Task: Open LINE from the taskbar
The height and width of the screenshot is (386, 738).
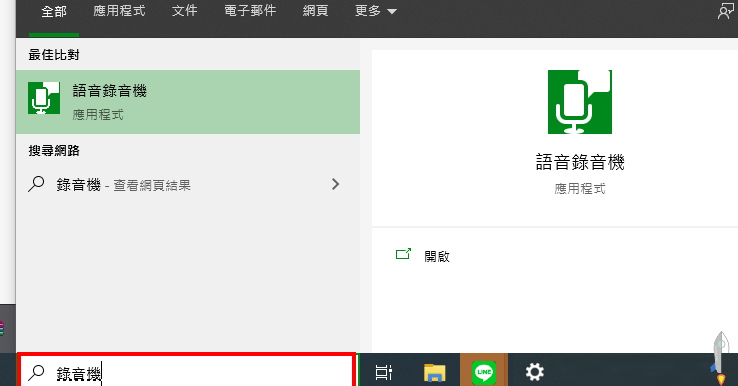Action: pyautogui.click(x=484, y=372)
